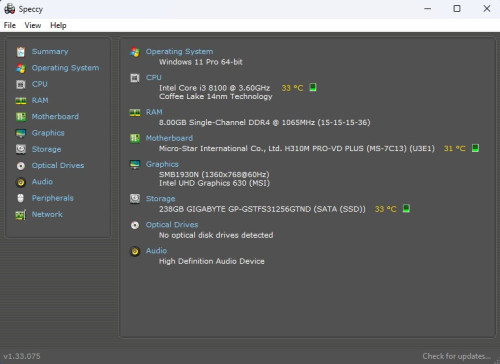Select Summary in the sidebar
This screenshot has width=500, height=364.
point(50,52)
